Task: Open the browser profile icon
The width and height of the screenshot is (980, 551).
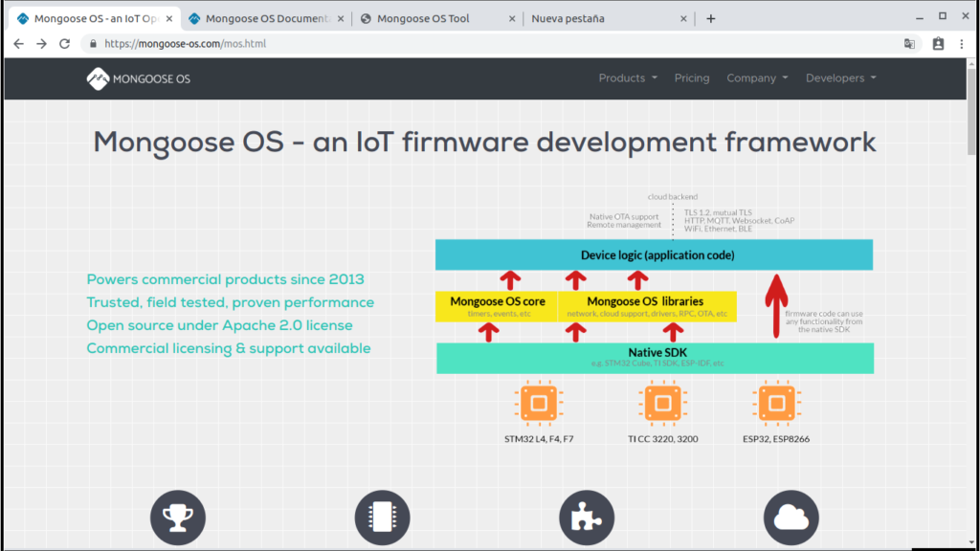Action: pos(938,44)
